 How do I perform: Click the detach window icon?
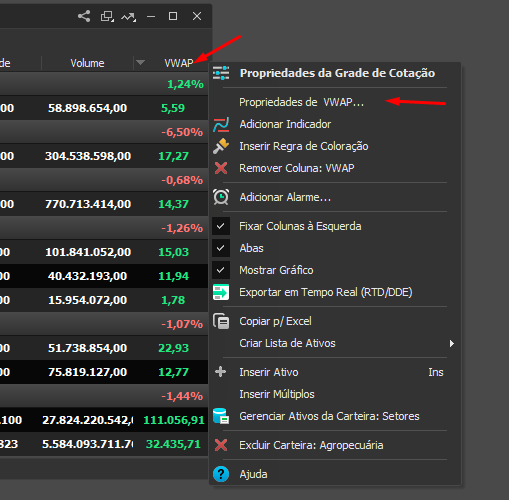pos(107,16)
